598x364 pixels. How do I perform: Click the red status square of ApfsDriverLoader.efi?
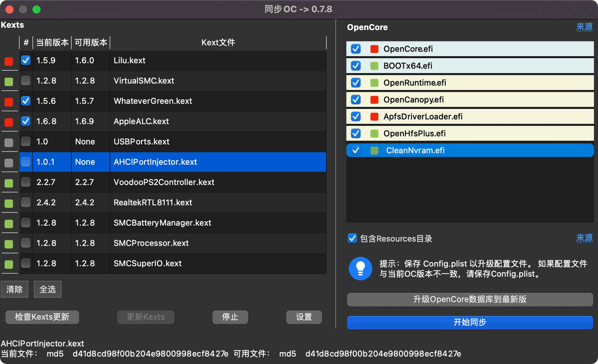point(374,117)
